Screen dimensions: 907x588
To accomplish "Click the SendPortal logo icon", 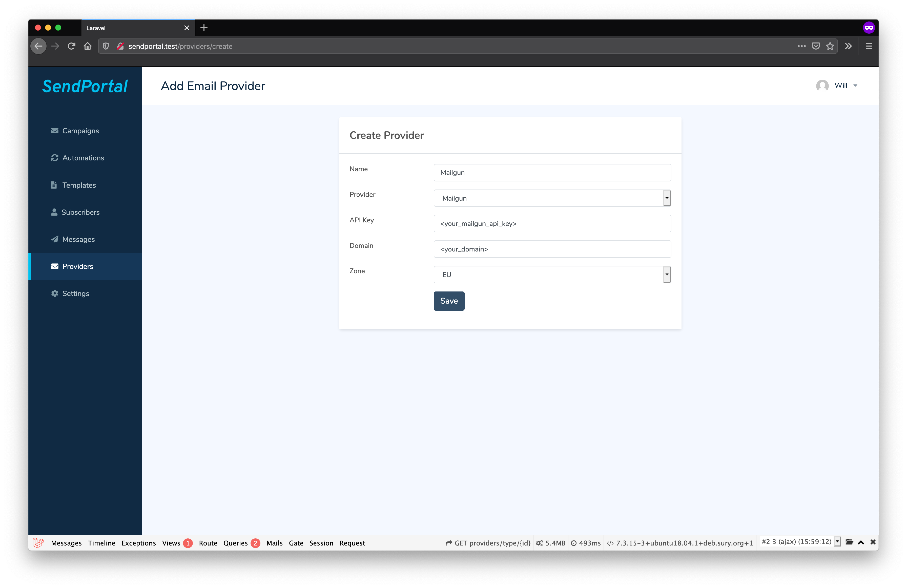I will (x=85, y=85).
